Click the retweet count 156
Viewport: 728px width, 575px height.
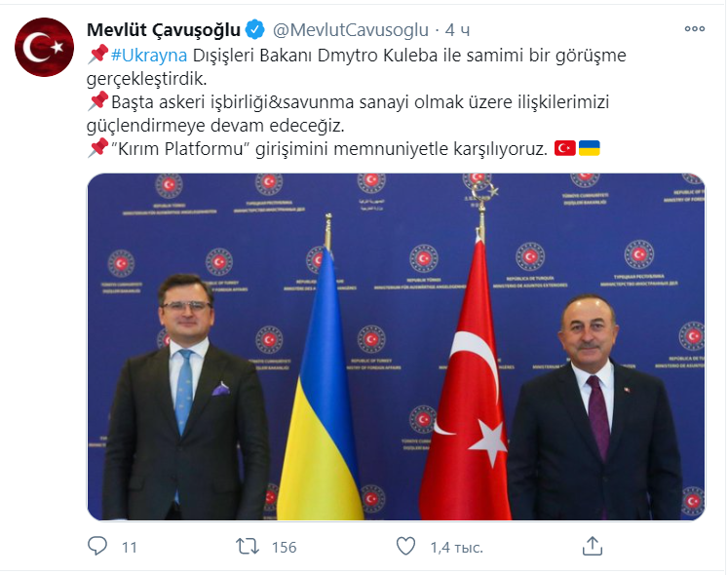[x=285, y=547]
